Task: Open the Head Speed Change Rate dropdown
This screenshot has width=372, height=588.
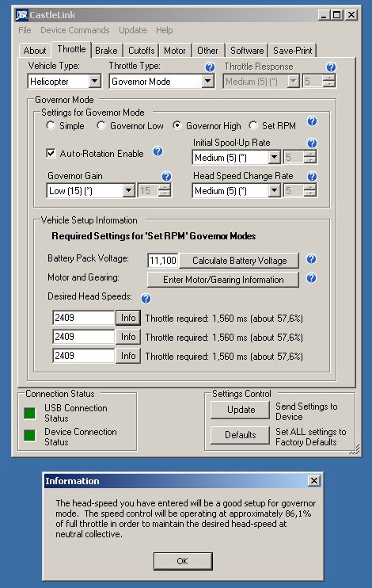Action: pos(274,190)
